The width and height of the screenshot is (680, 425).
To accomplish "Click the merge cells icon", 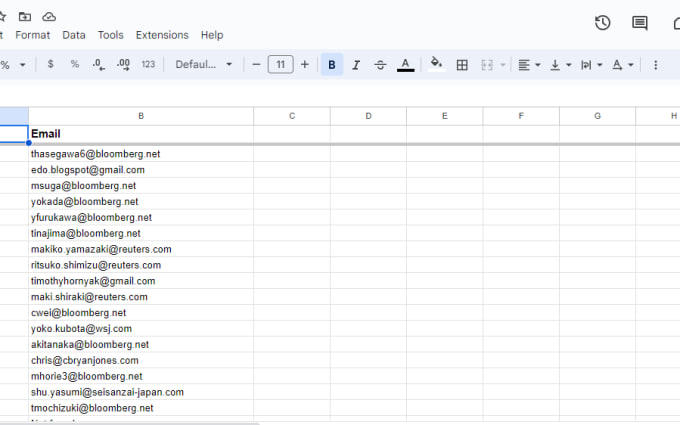I will click(487, 65).
